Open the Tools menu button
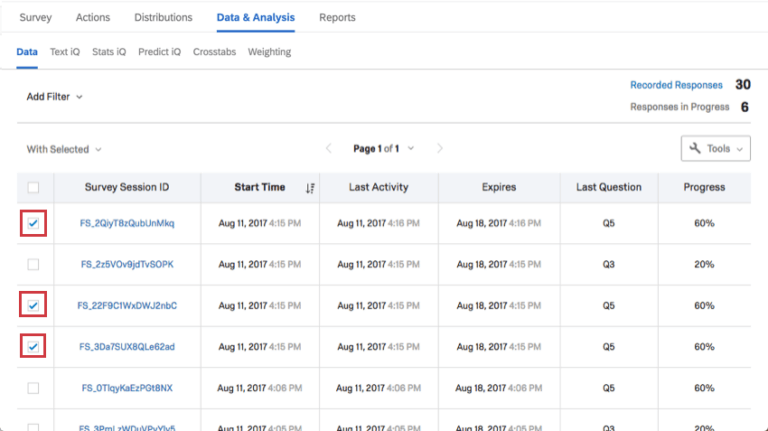Screen dimensions: 768x431 715,149
